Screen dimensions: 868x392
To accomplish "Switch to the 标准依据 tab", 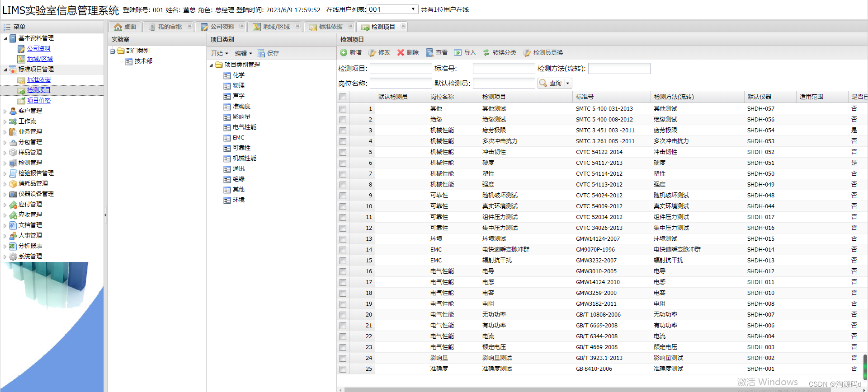I will point(329,27).
